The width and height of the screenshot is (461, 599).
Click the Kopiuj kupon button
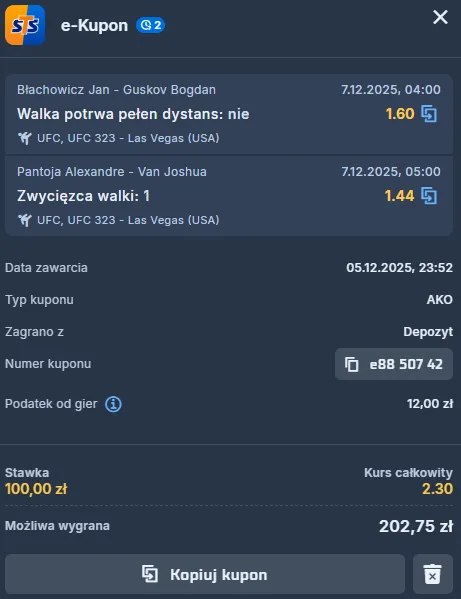click(x=205, y=574)
